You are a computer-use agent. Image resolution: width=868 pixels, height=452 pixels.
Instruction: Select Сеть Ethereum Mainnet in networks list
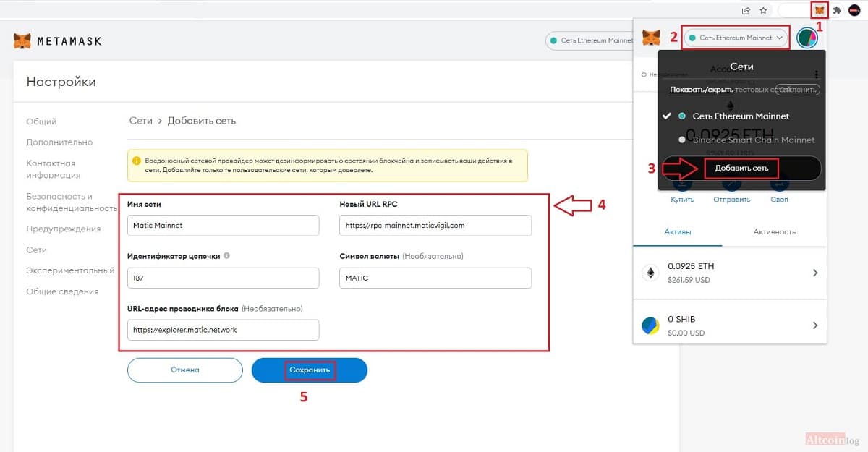(741, 116)
